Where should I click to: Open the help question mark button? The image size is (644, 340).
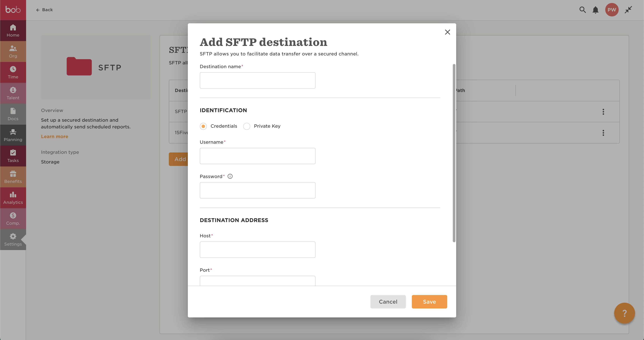(x=624, y=313)
